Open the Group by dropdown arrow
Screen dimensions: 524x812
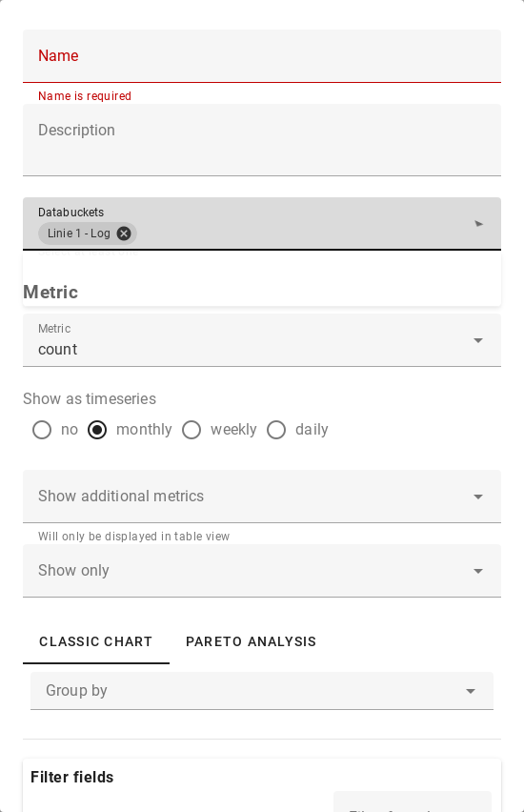pos(471,691)
